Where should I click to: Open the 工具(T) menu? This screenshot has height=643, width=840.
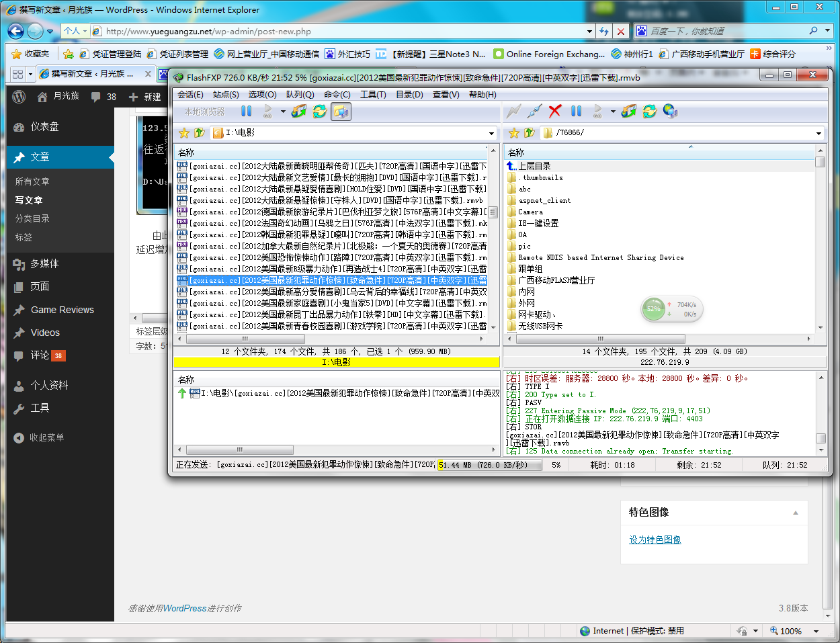pyautogui.click(x=373, y=95)
